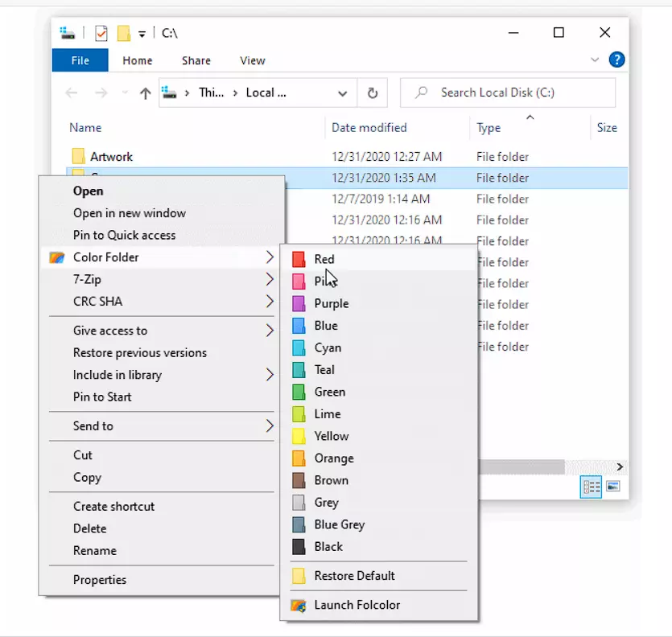Click the refresh icon next to address bar
The width and height of the screenshot is (672, 637).
click(373, 93)
